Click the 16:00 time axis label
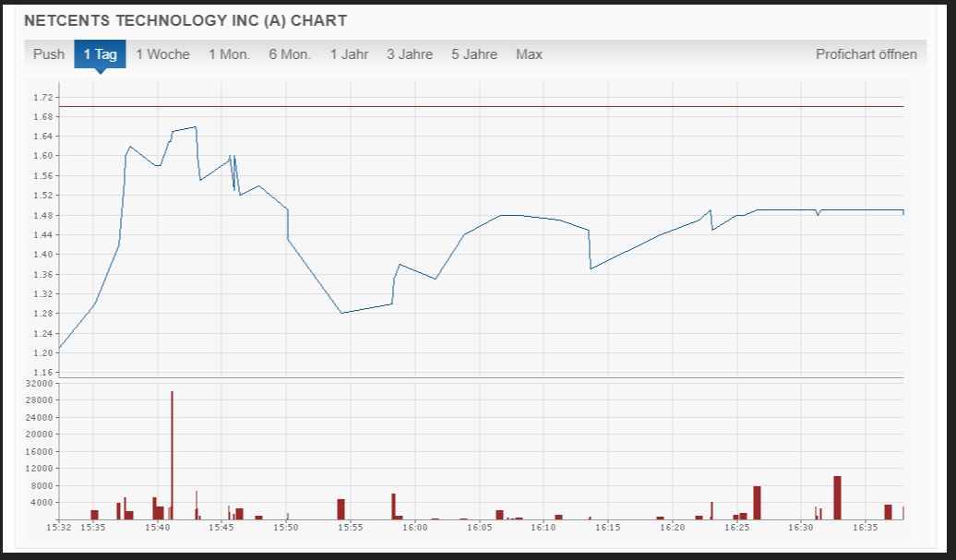 click(x=414, y=527)
